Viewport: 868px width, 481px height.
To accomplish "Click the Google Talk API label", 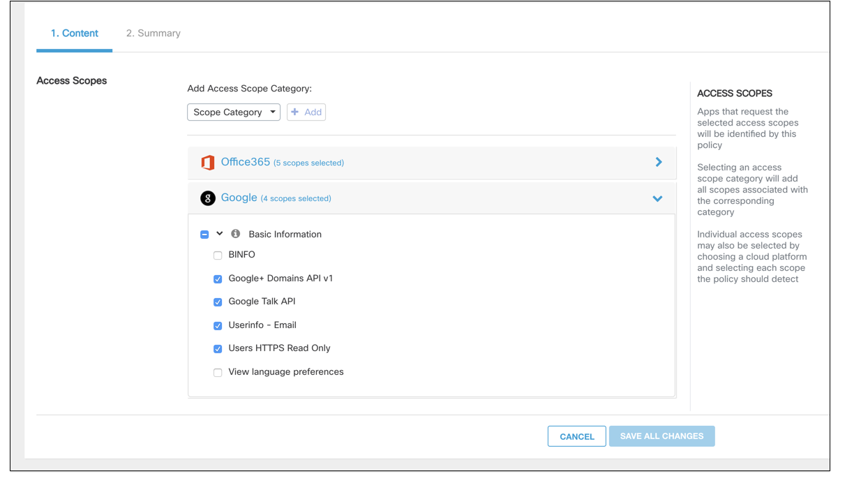I will tap(262, 302).
